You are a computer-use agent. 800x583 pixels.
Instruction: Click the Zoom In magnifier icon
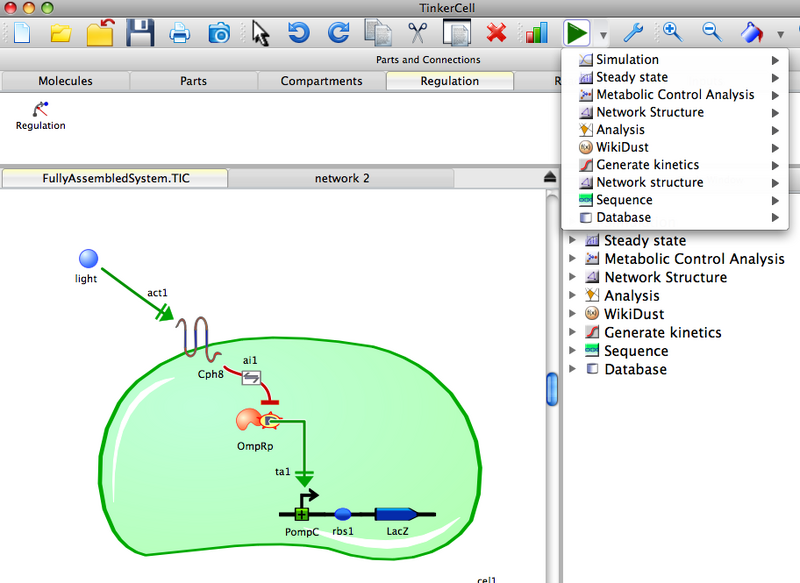click(672, 33)
